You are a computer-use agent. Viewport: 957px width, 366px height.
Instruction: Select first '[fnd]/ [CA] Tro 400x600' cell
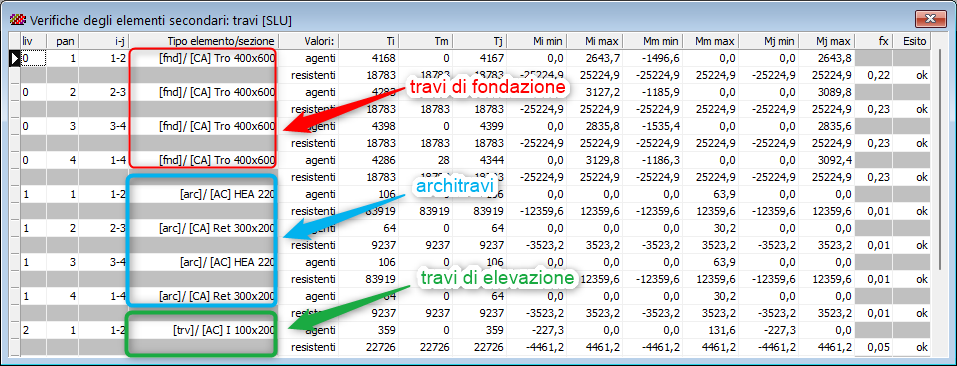[x=203, y=59]
